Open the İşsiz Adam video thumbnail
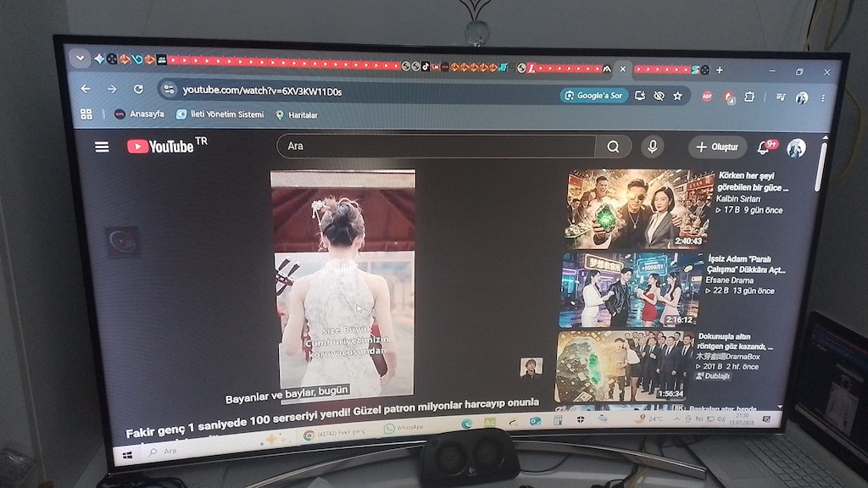Screen dimensions: 868x488 click(x=631, y=290)
